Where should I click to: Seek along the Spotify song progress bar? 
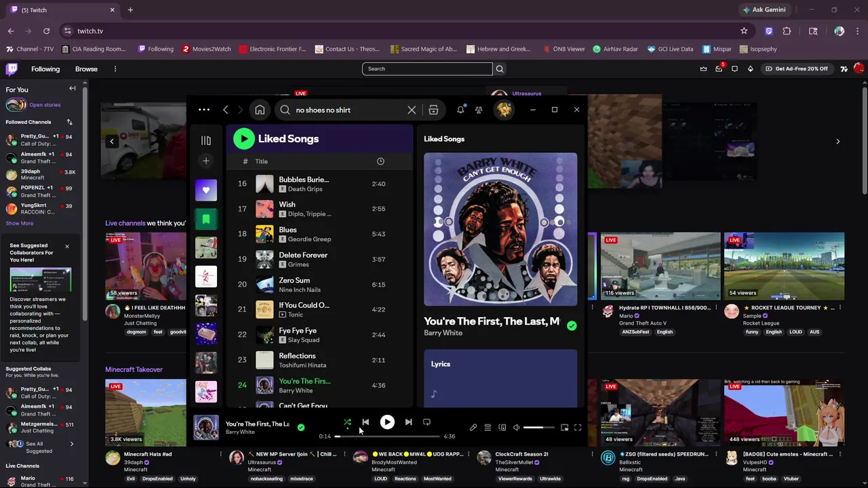pos(387,436)
